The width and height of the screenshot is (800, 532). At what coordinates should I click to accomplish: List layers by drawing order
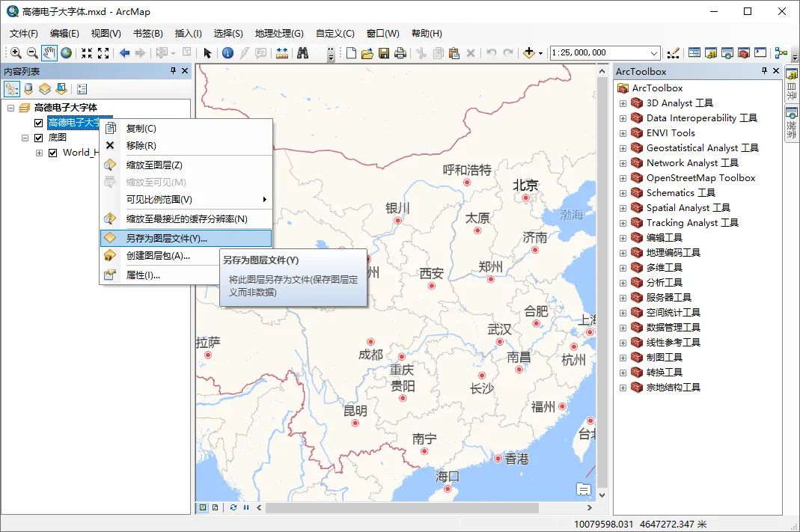point(11,89)
